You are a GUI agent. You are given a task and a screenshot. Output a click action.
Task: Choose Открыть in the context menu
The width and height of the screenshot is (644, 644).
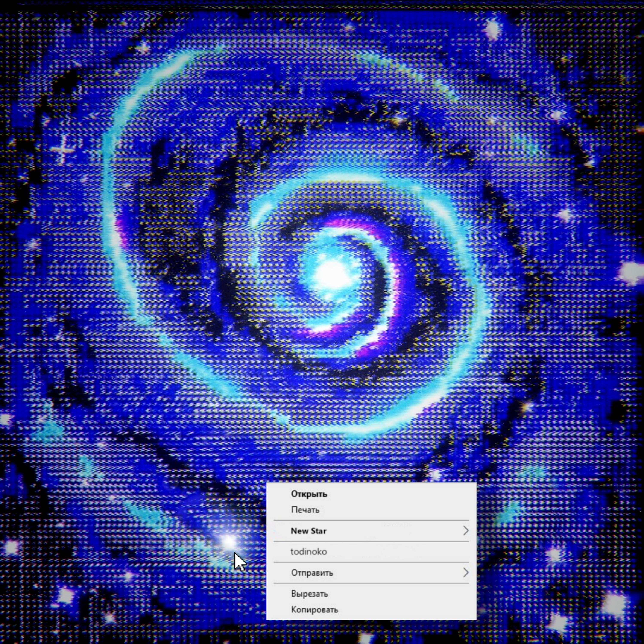[371, 494]
